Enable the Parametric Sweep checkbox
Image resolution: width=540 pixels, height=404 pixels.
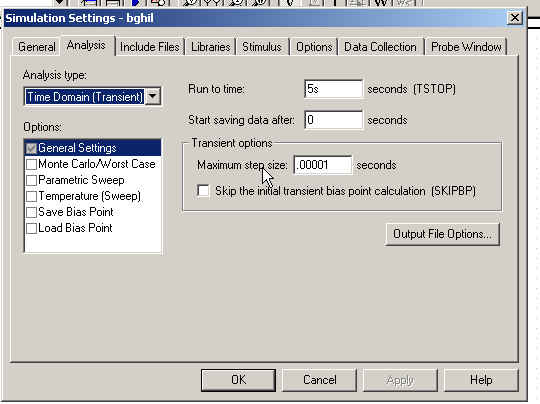pyautogui.click(x=31, y=180)
